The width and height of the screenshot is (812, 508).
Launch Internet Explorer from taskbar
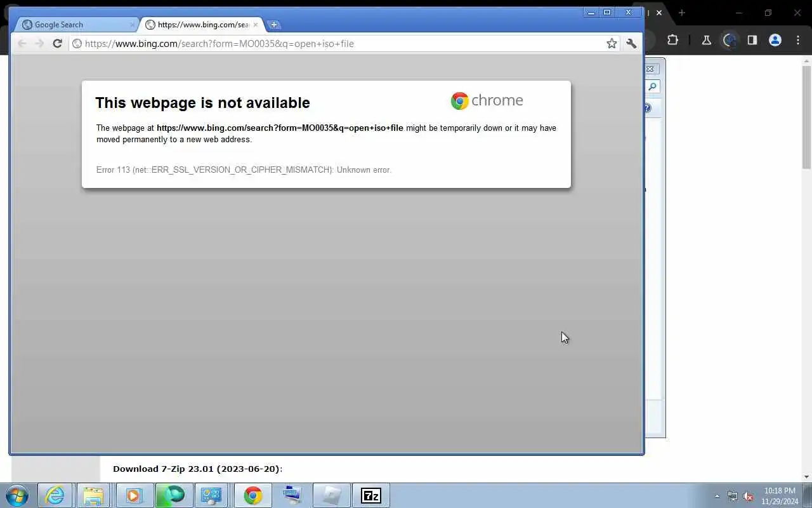point(55,495)
